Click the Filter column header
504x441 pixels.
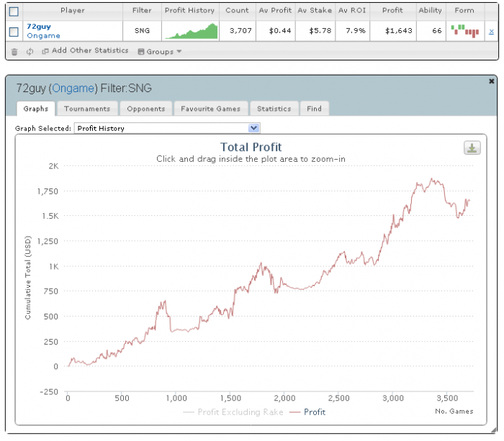[x=142, y=11]
